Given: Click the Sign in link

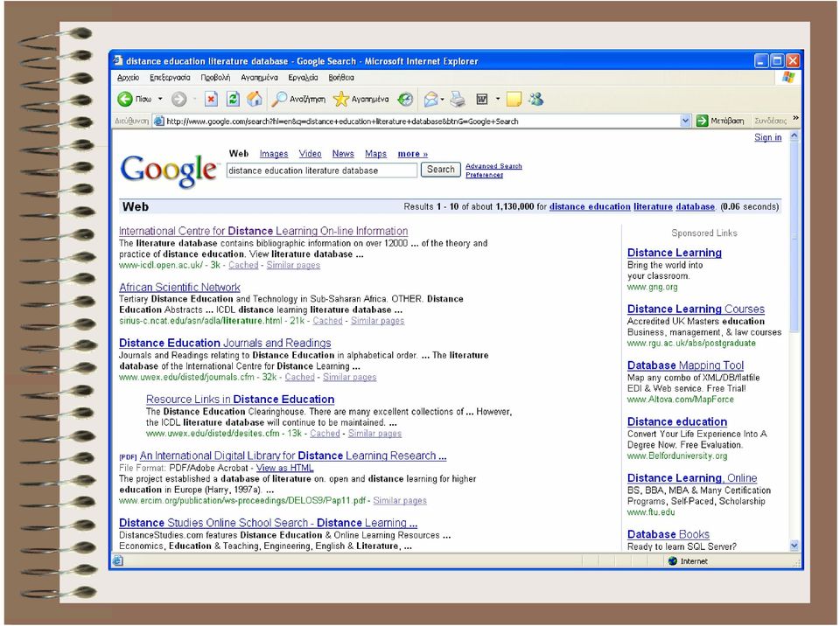Looking at the screenshot, I should (767, 137).
